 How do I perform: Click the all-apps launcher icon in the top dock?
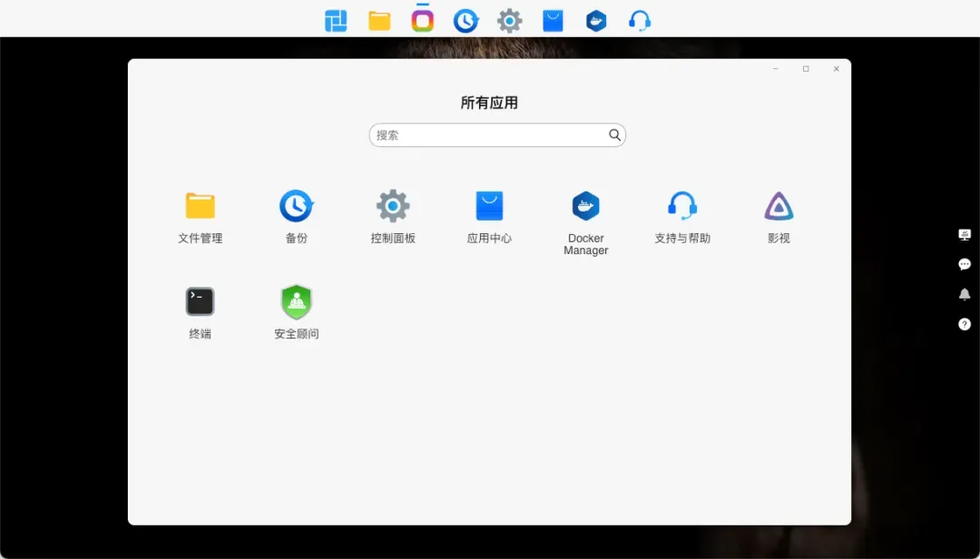click(336, 21)
